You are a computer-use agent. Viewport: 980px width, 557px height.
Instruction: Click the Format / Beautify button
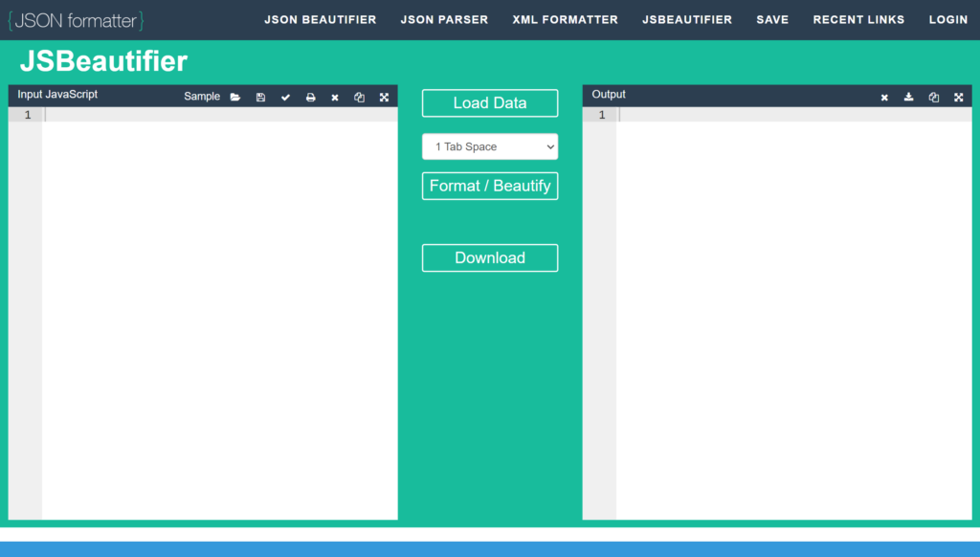point(490,186)
